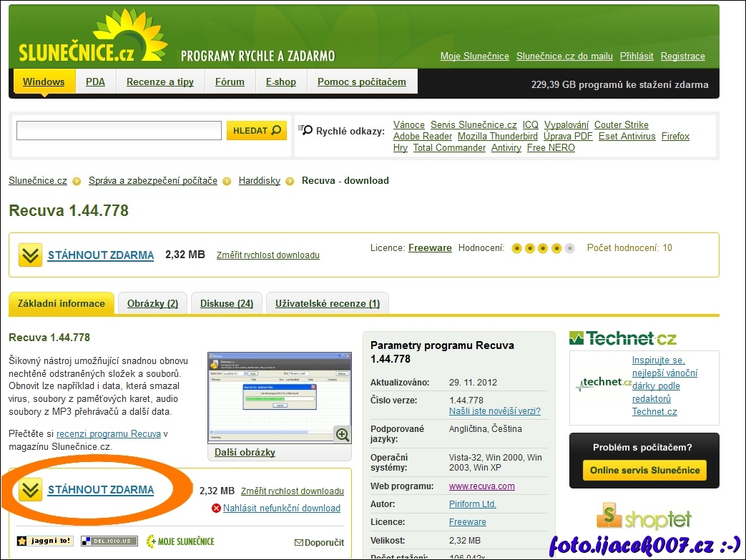Select PDA in the main navigation

point(95,82)
